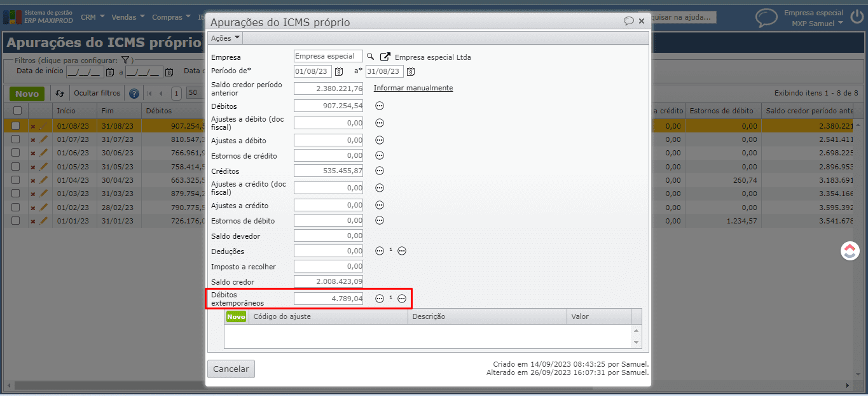868x396 pixels.
Task: Open calendar picker for Período de start date
Action: point(339,71)
